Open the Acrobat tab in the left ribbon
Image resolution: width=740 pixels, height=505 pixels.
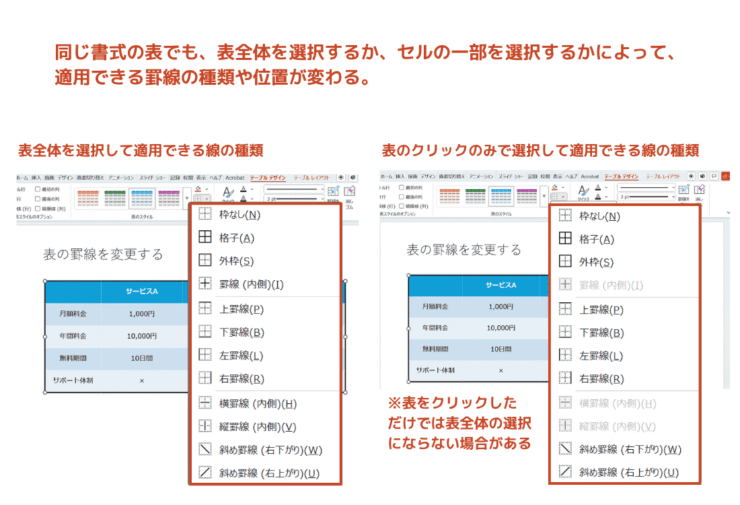pyautogui.click(x=235, y=178)
